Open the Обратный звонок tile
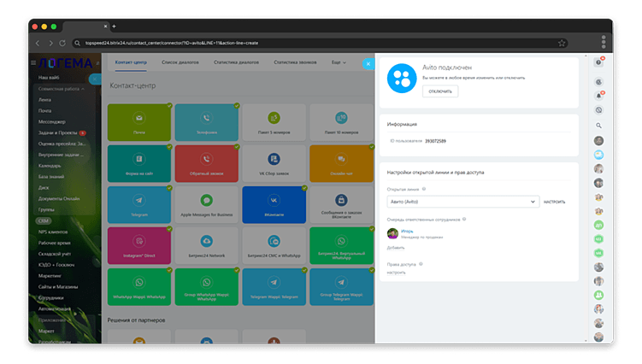 click(206, 163)
